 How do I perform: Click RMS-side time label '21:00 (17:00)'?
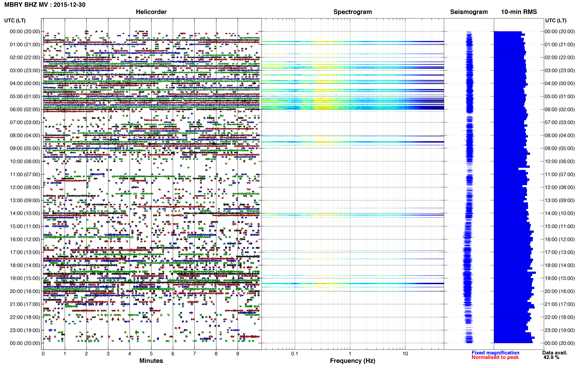point(560,304)
